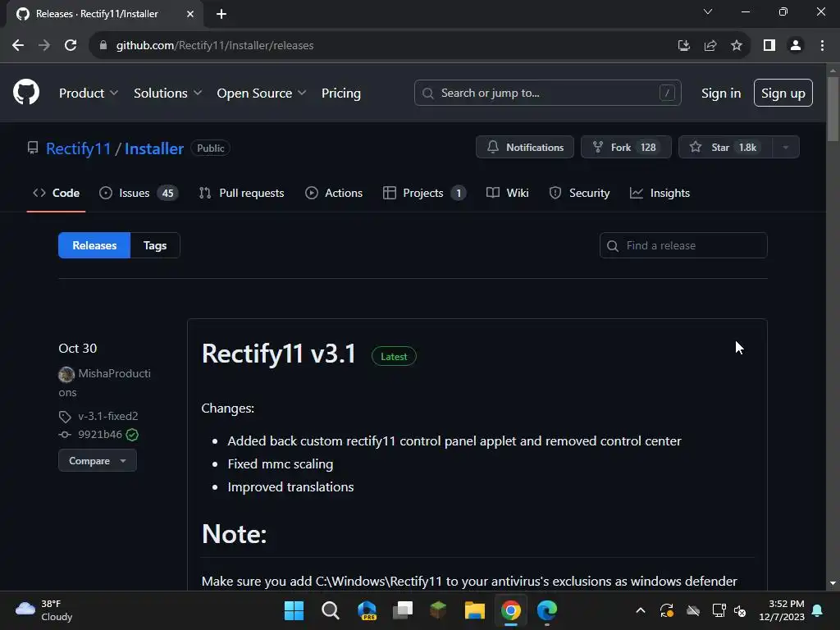
Task: Reload the current page
Action: pyautogui.click(x=71, y=46)
